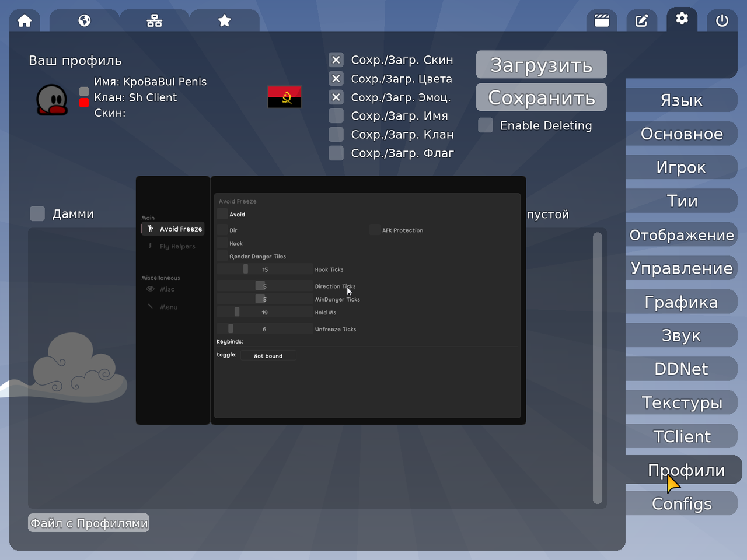Open the Configs settings tab
Image resolution: width=747 pixels, height=560 pixels.
tap(682, 503)
